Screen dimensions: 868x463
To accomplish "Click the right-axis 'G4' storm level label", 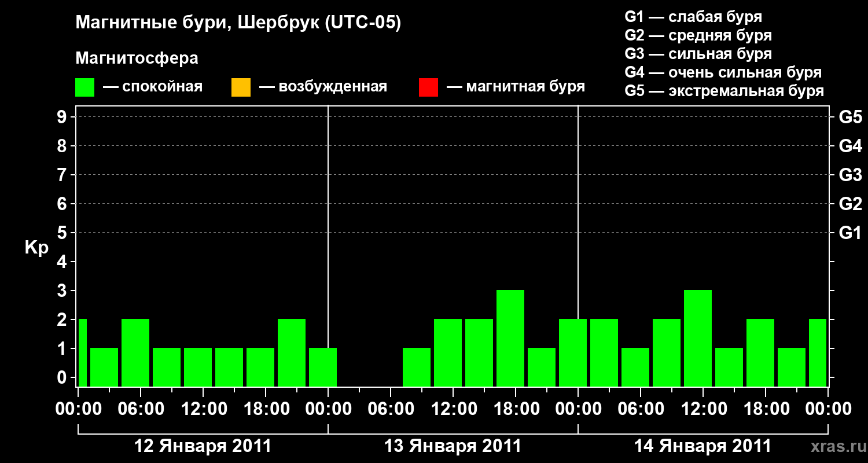I will 851,146.
